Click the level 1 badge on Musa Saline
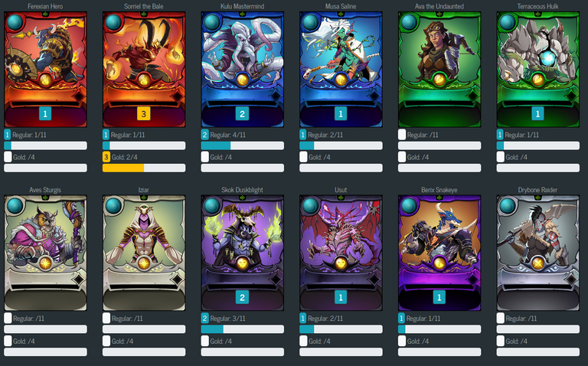 [x=341, y=113]
